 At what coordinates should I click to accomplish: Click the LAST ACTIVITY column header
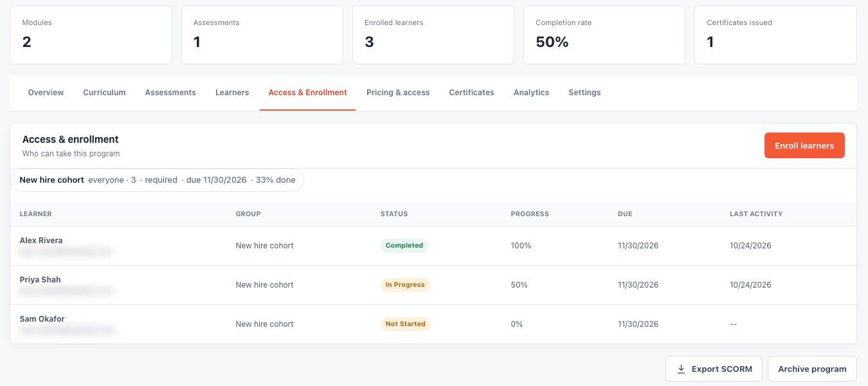coord(756,214)
